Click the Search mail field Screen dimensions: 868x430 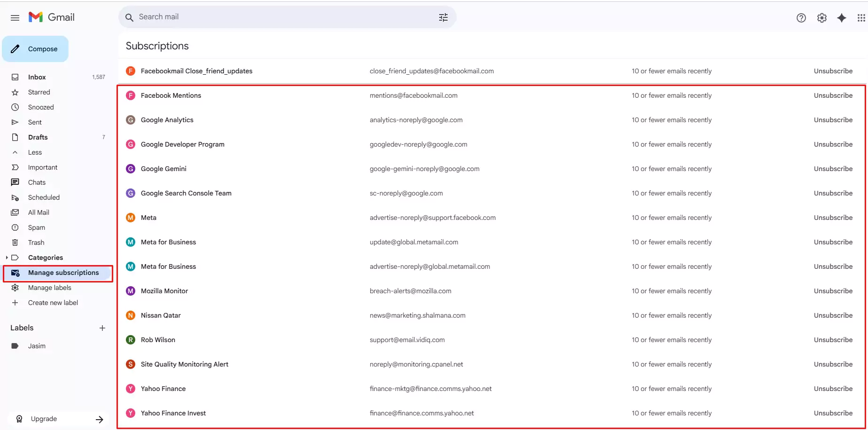point(287,17)
